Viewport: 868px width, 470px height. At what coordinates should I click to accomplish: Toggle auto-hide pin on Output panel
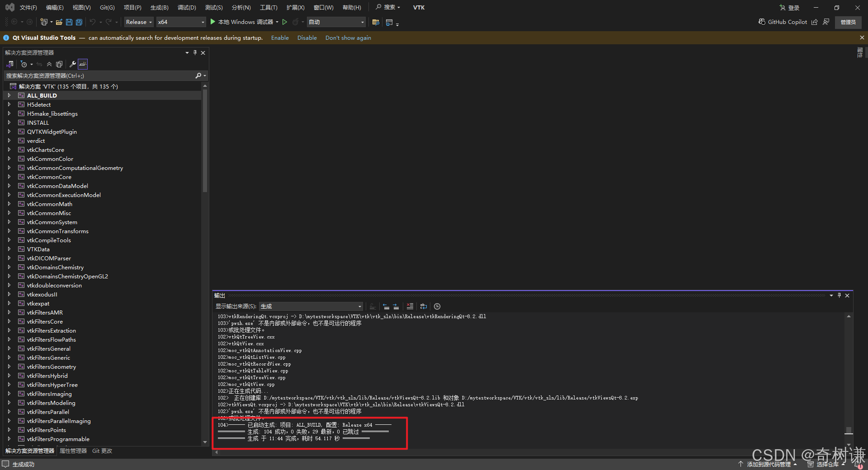click(839, 296)
